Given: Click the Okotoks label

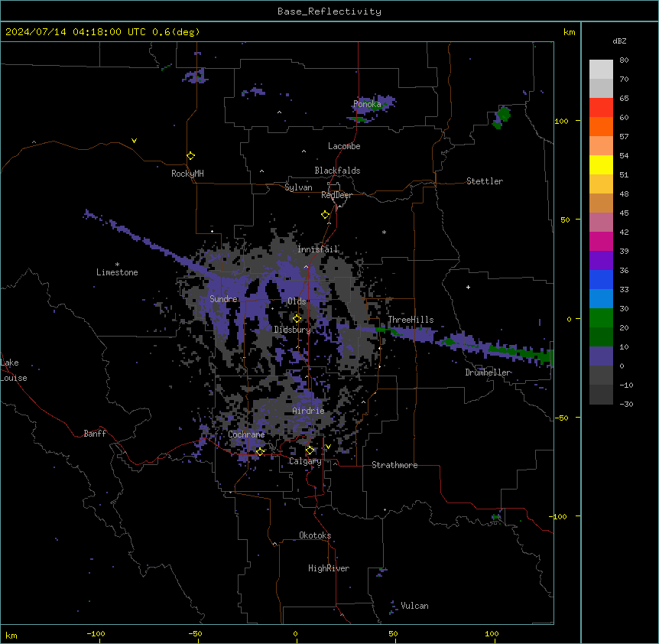Looking at the screenshot, I should pyautogui.click(x=315, y=535).
